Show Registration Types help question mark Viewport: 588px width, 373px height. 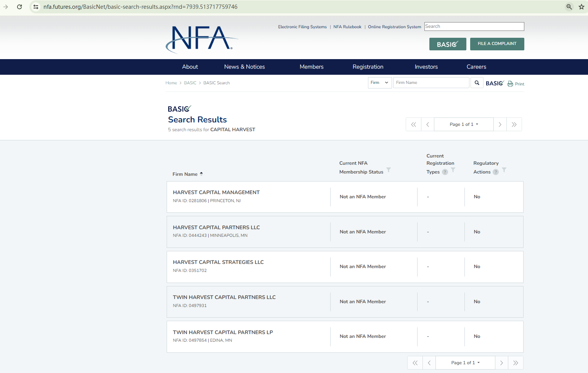[445, 172]
